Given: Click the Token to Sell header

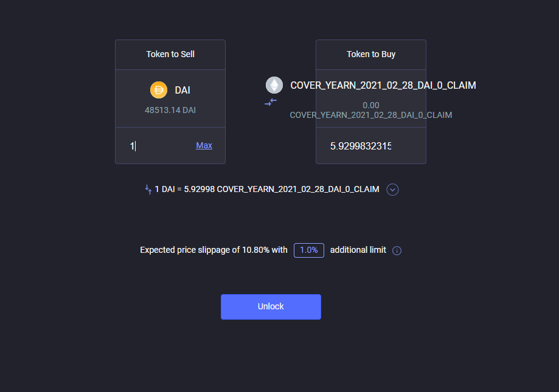Looking at the screenshot, I should click(x=170, y=54).
